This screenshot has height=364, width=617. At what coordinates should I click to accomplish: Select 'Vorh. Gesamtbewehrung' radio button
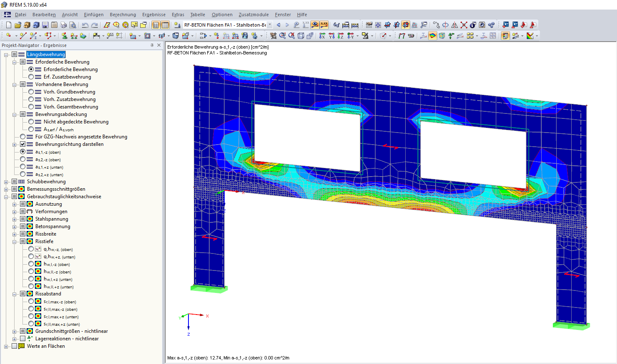click(31, 107)
